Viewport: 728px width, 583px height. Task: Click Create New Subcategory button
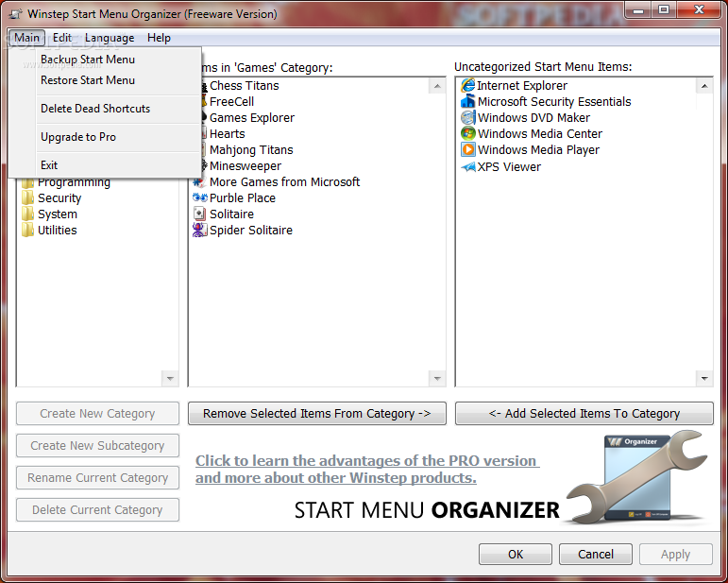tap(97, 445)
